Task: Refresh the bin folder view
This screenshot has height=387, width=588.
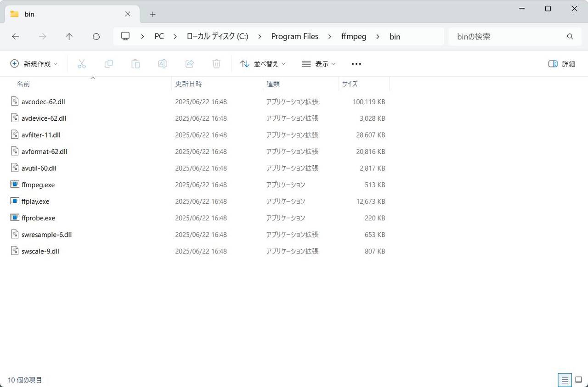Action: (x=96, y=36)
